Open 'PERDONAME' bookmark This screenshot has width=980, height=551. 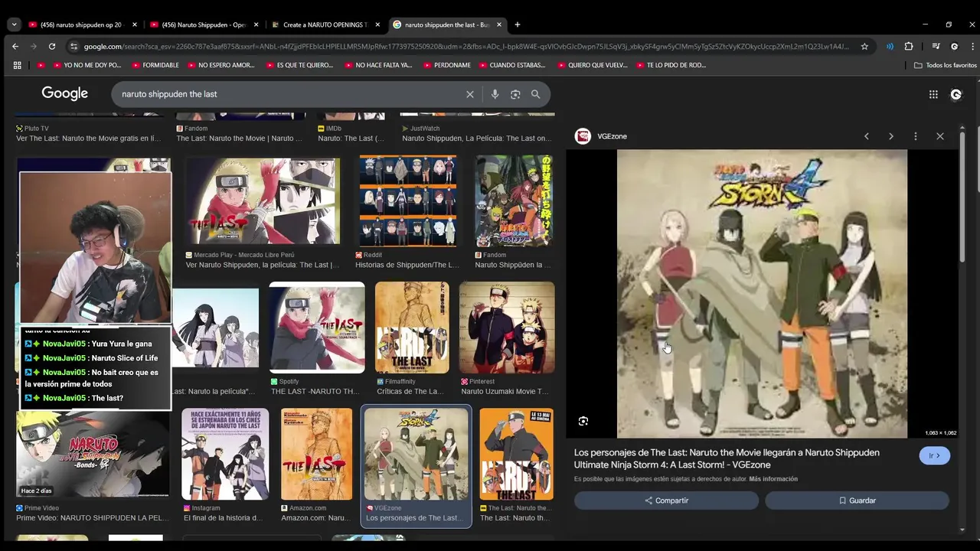(x=446, y=65)
